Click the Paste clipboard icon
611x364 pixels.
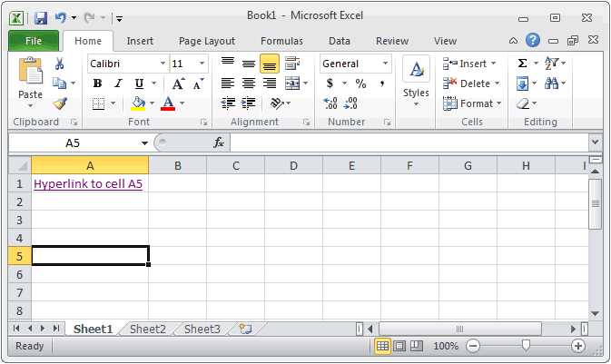point(30,72)
